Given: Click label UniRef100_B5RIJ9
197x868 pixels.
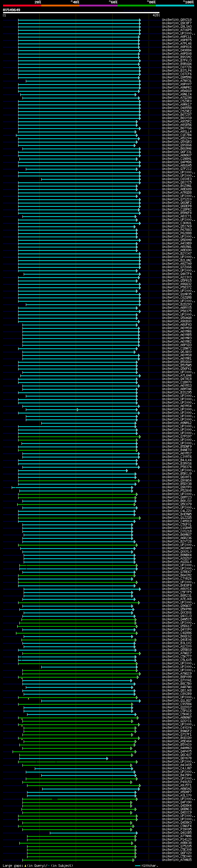Looking at the screenshot, I should tap(177, 474).
